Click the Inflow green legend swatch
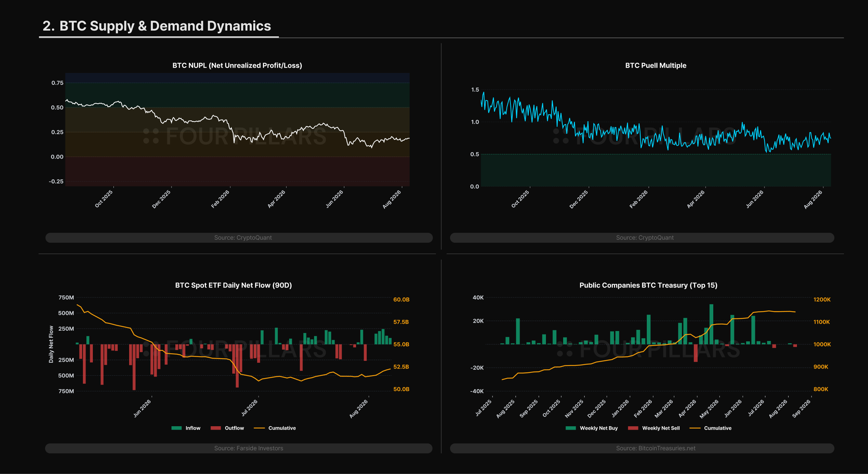 [x=177, y=428]
